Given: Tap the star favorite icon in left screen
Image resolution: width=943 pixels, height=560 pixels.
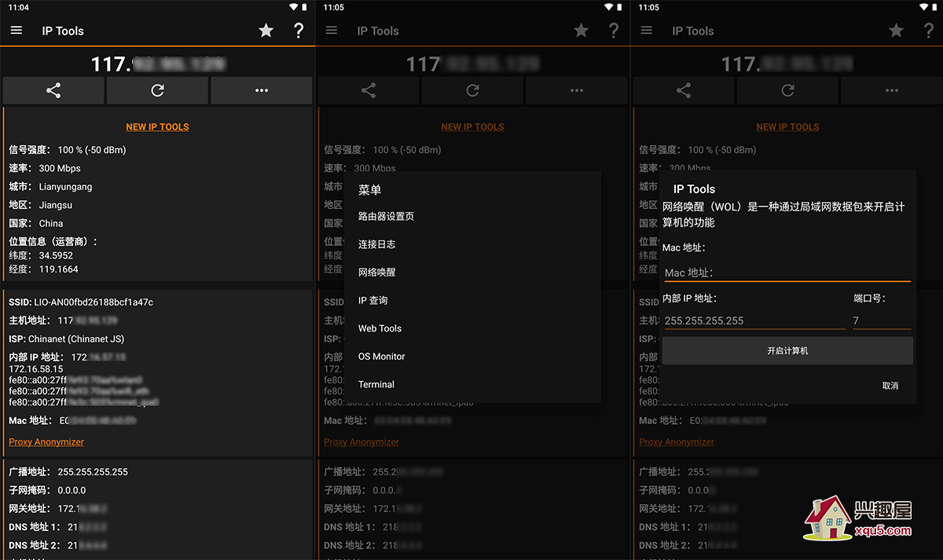Looking at the screenshot, I should [266, 31].
